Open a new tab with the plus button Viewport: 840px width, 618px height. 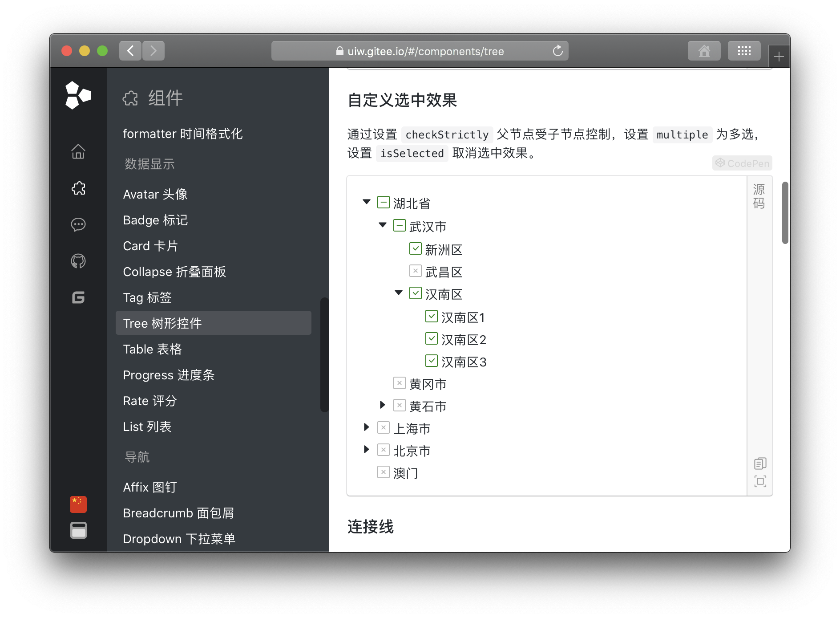point(779,57)
